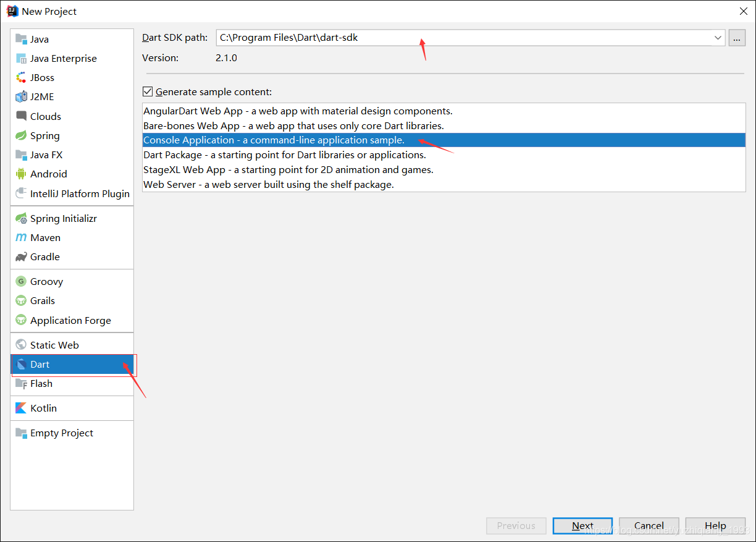The width and height of the screenshot is (756, 542).
Task: Select the Java FX icon
Action: point(21,155)
